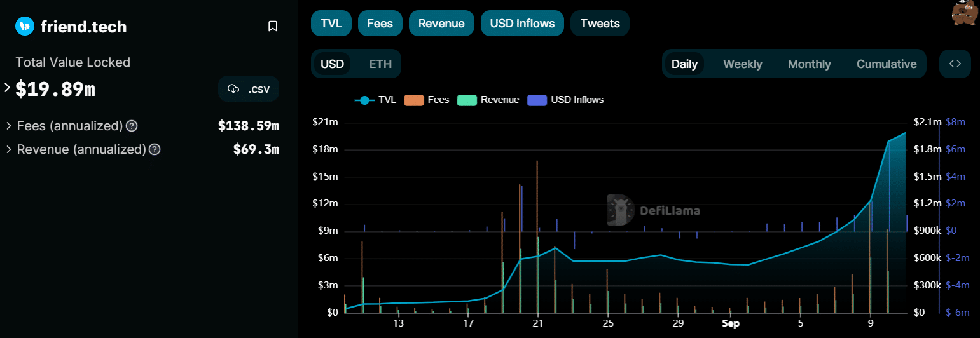
Task: Click the blue USD Inflows legend swatch
Action: [537, 100]
